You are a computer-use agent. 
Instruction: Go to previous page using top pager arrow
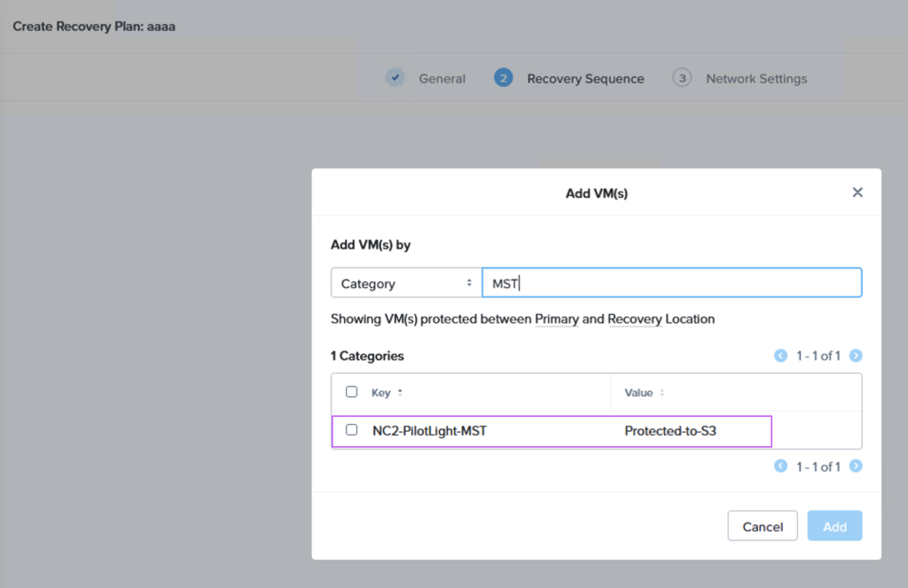(x=780, y=356)
